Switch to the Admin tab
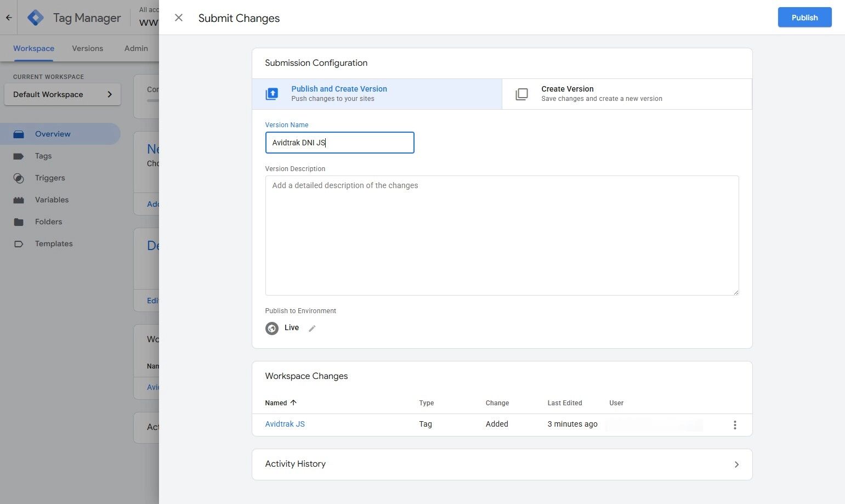 [136, 48]
